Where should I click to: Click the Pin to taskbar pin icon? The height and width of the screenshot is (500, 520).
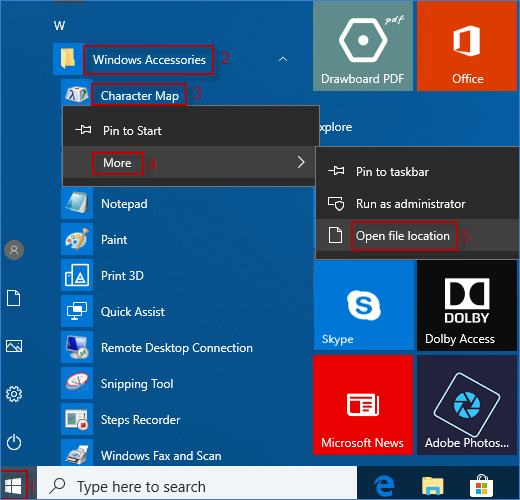click(x=336, y=171)
